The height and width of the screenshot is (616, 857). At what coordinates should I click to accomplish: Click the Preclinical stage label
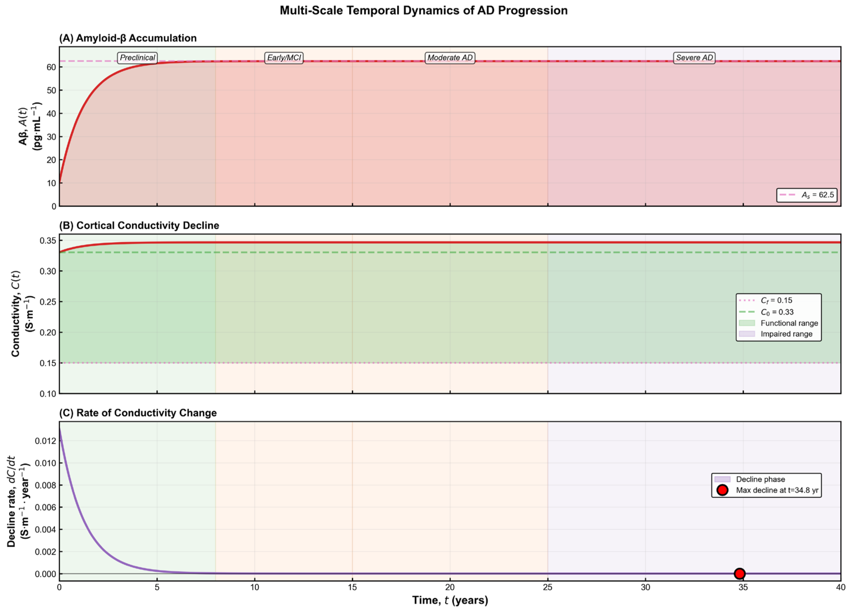pyautogui.click(x=137, y=58)
